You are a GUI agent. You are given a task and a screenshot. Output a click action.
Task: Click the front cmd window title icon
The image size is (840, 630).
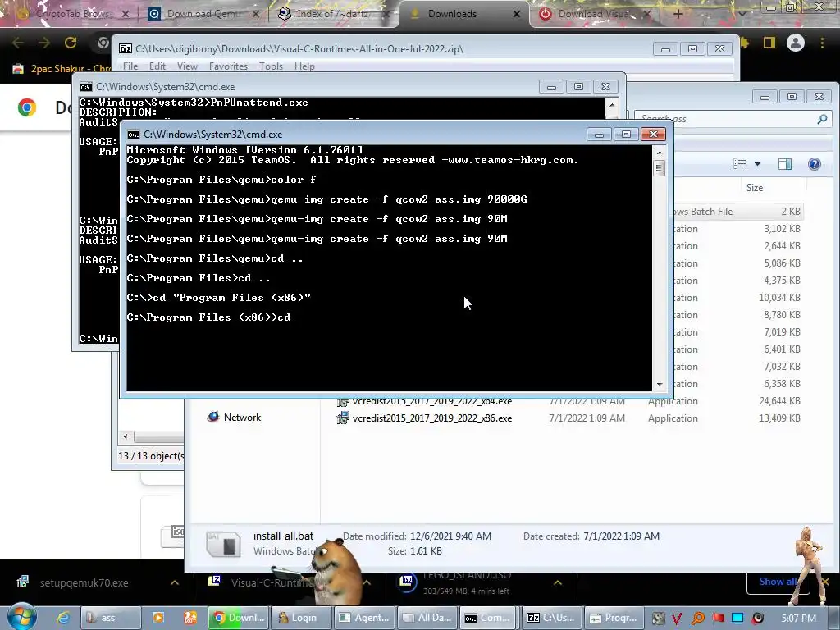134,135
